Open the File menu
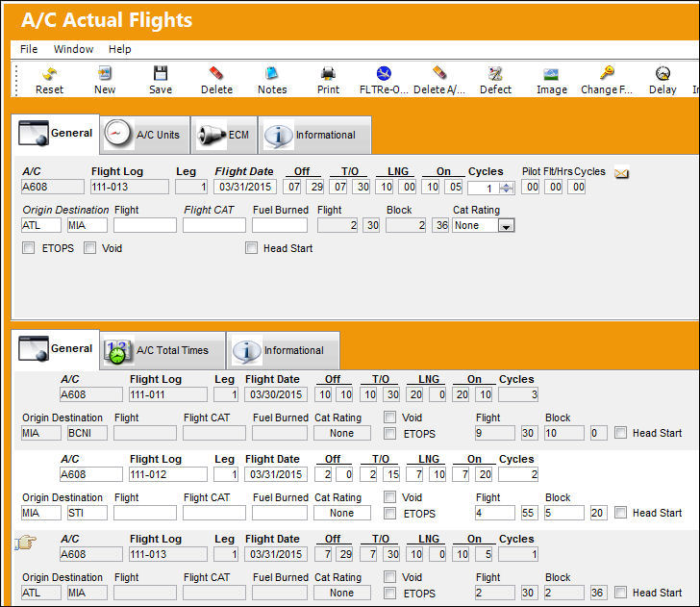This screenshot has width=700, height=607. 29,49
